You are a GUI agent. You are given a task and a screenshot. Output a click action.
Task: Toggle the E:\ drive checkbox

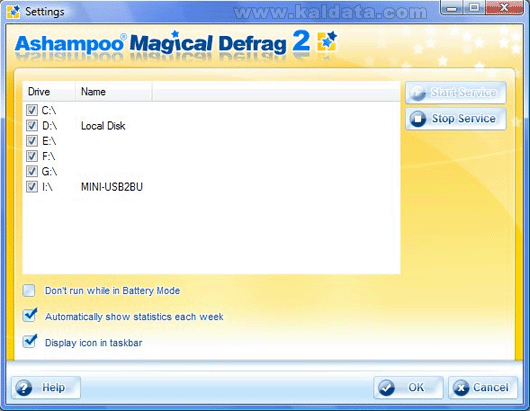click(32, 141)
